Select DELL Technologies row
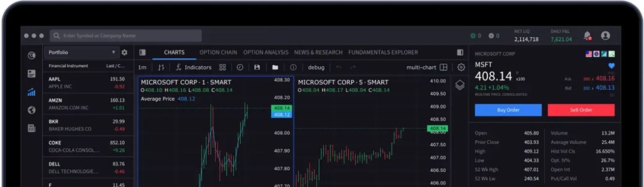 tap(87, 167)
